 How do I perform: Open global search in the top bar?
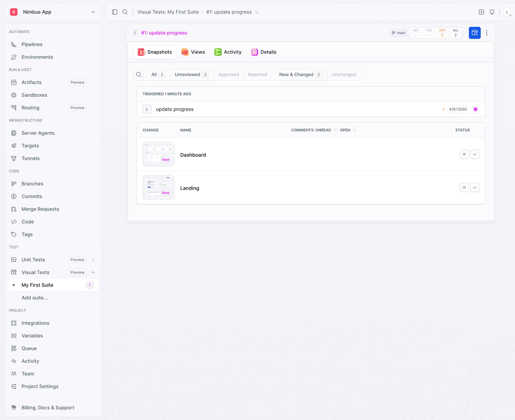(x=125, y=12)
